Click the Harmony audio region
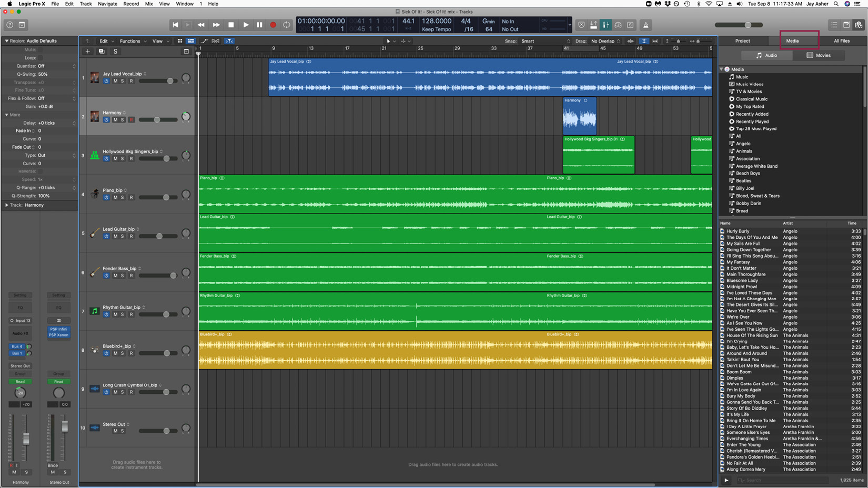Viewport: 868px width, 488px height. 580,116
